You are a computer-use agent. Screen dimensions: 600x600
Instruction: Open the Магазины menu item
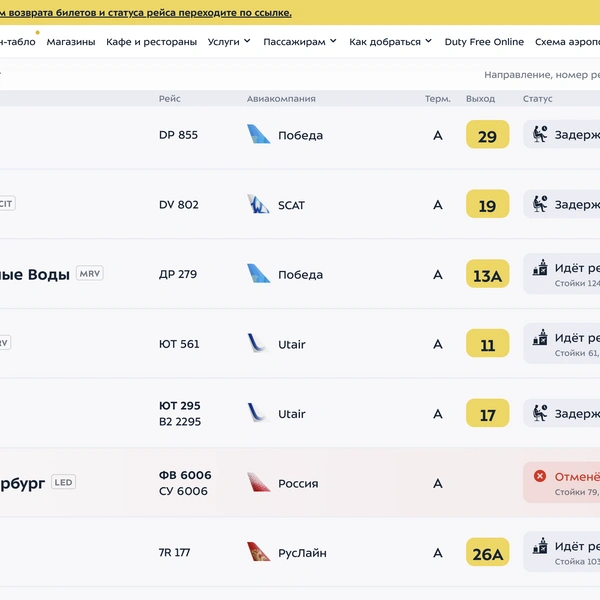click(71, 41)
